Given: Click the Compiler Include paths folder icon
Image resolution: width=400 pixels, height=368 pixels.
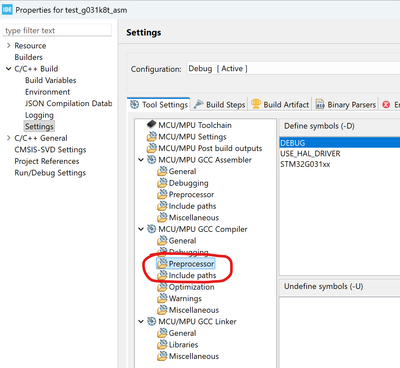Looking at the screenshot, I should 162,275.
